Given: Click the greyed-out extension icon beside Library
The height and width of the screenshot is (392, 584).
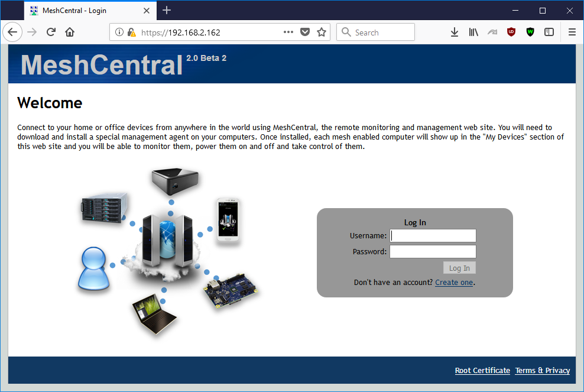Looking at the screenshot, I should pyautogui.click(x=492, y=32).
